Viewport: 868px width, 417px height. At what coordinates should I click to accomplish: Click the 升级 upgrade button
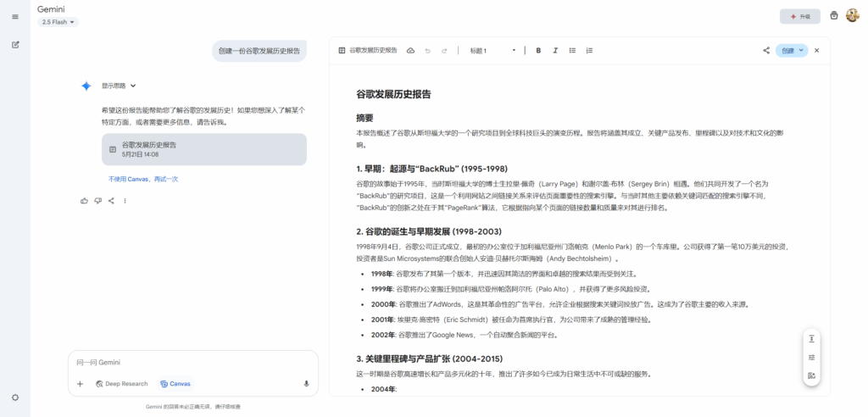click(800, 17)
